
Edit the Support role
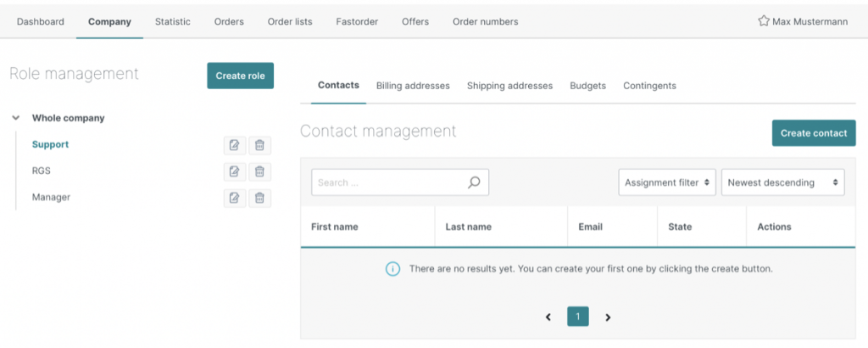pos(234,145)
